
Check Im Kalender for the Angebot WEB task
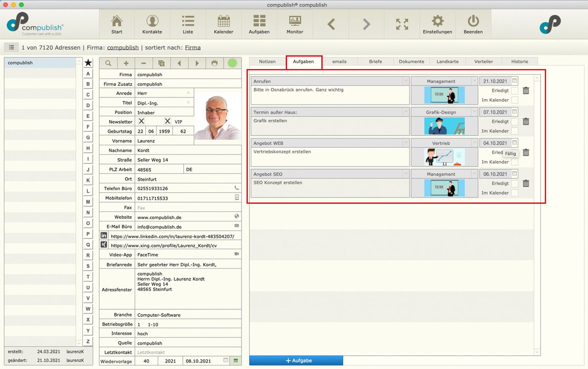click(x=515, y=162)
